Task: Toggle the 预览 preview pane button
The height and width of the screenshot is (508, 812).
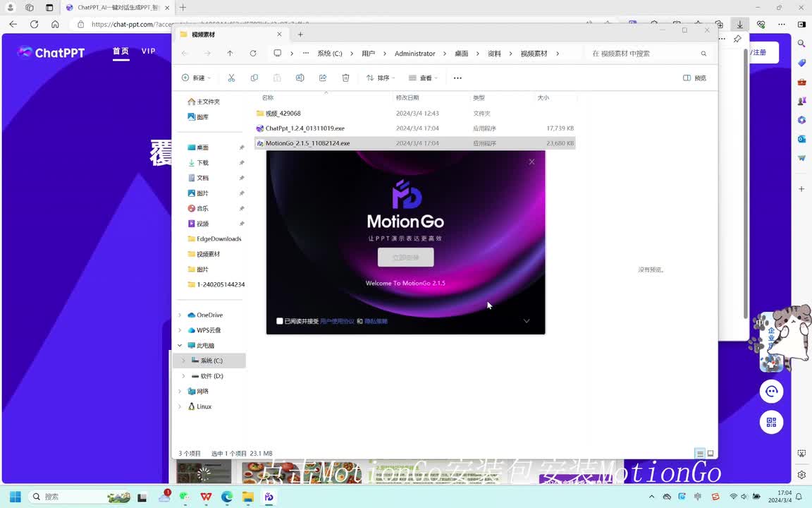Action: [x=694, y=78]
